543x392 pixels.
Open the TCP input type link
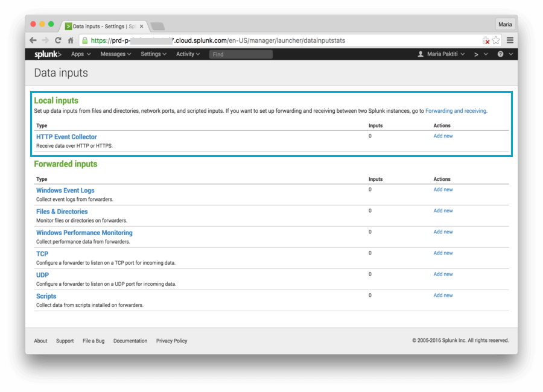[x=42, y=254]
